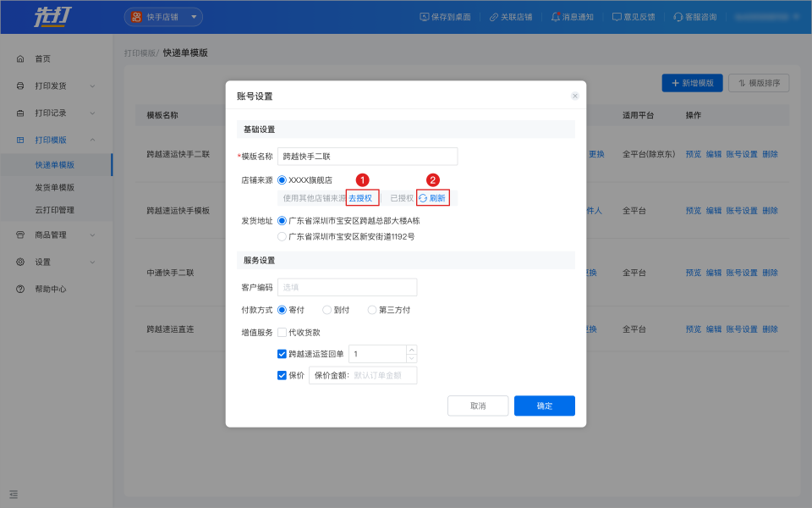Expand the 商品管理 sidebar menu
This screenshot has width=812, height=508.
[x=56, y=235]
